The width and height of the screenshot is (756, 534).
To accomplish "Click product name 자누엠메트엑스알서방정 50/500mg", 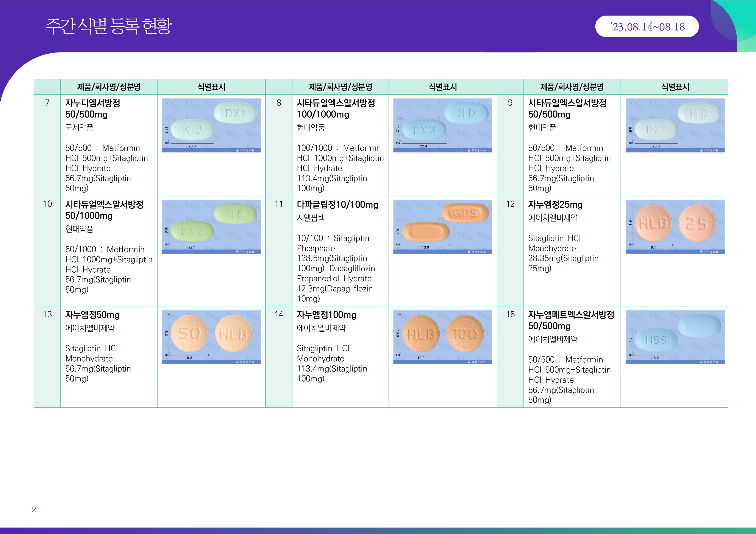I will pyautogui.click(x=571, y=320).
